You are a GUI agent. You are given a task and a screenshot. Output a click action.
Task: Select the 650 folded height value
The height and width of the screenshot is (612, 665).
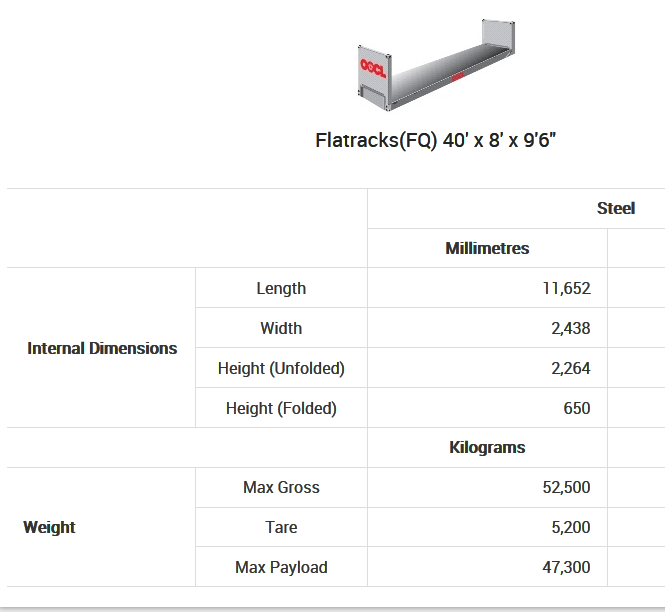click(x=576, y=408)
